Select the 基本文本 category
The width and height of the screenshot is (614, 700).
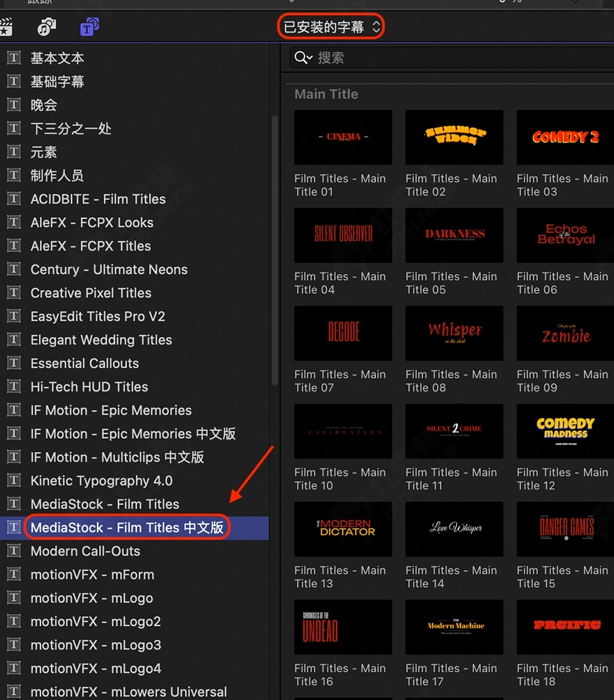coord(134,58)
